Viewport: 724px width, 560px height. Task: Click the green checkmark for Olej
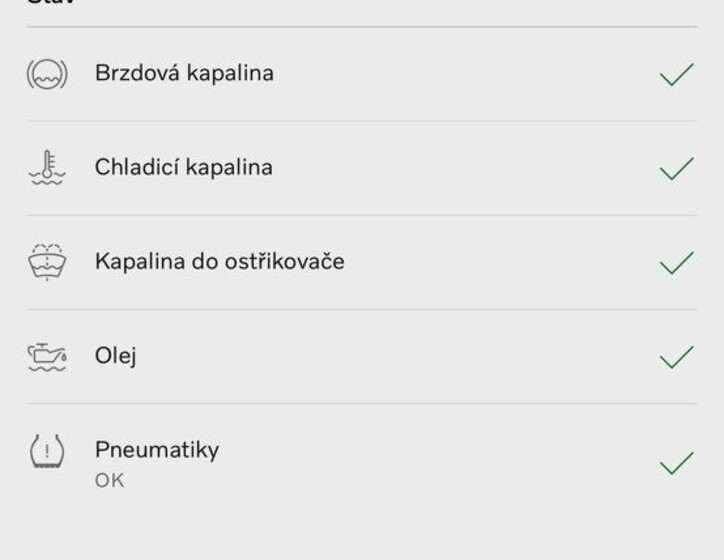click(x=677, y=357)
